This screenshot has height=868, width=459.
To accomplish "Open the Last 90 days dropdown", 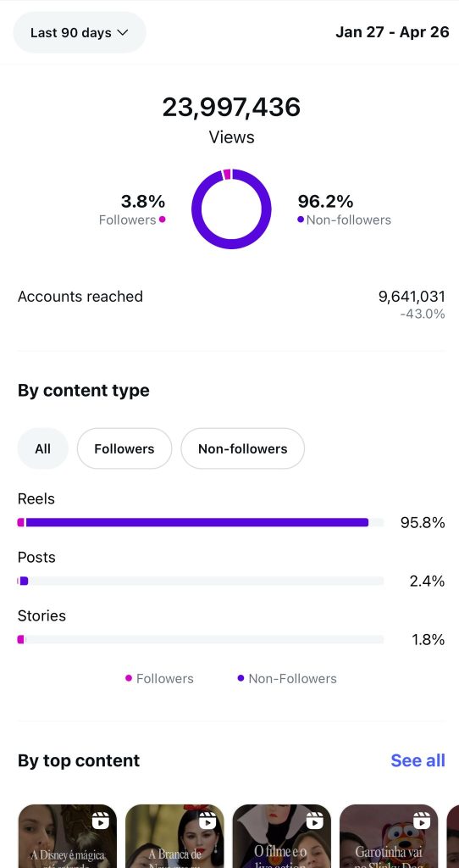I will click(x=79, y=33).
